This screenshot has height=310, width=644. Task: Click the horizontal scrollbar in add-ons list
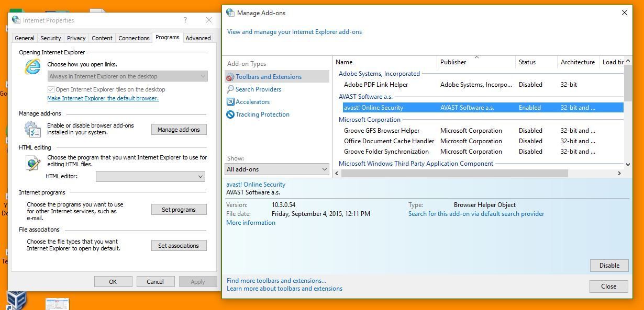454,173
